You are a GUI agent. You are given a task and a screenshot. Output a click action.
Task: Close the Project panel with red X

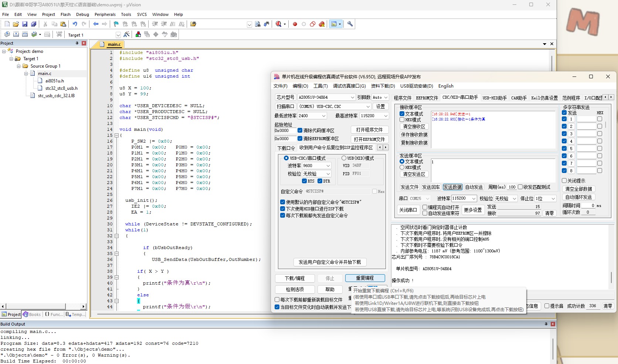(84, 43)
